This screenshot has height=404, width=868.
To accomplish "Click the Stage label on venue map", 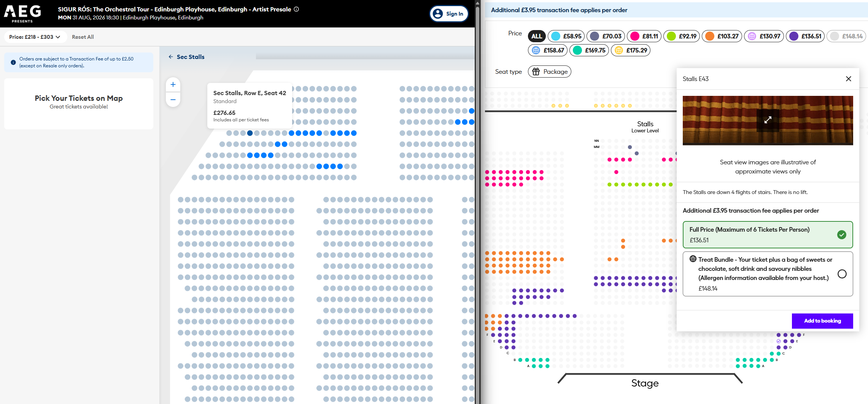I will (x=645, y=383).
